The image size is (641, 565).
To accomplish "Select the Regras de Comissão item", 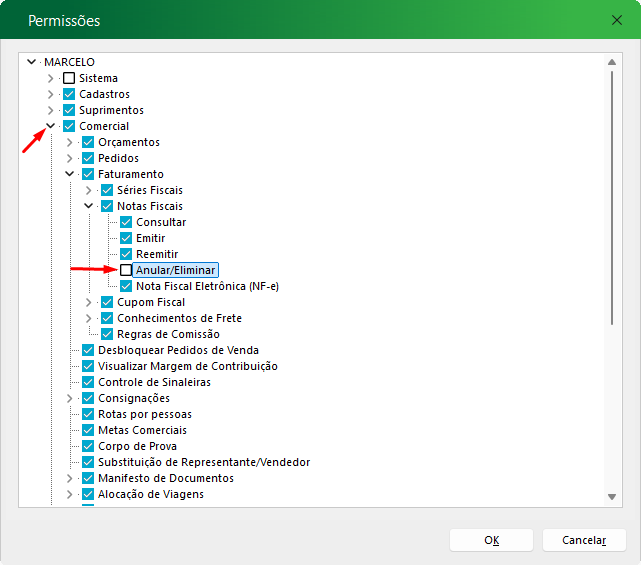I will [168, 334].
